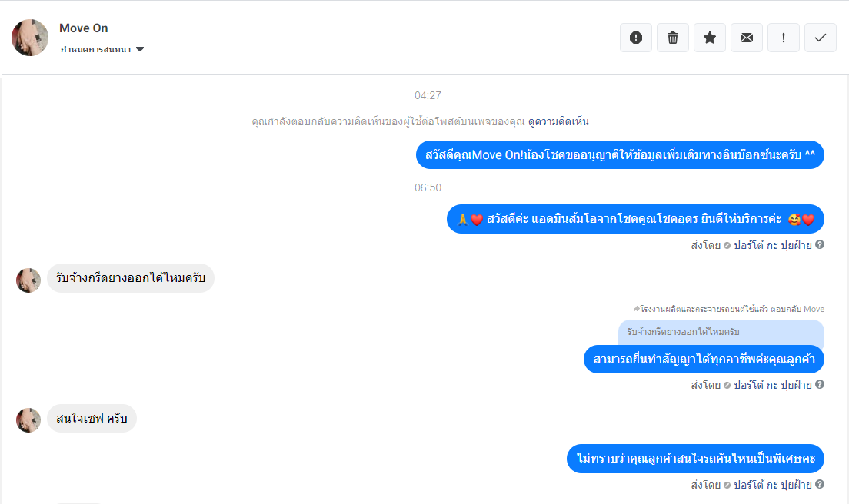Viewport: 849px width, 504px height.
Task: Click help icon beside second ส่งโดย label
Action: [x=820, y=384]
